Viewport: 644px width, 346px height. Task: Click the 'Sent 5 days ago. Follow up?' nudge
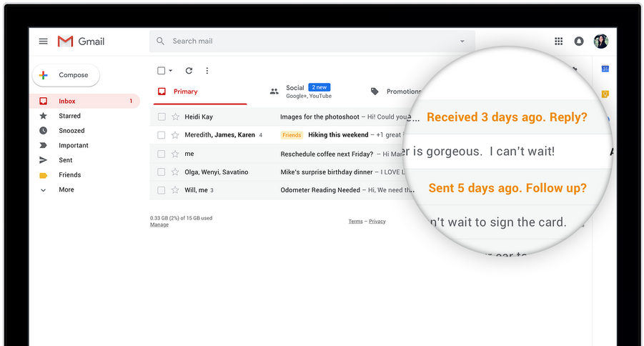pyautogui.click(x=507, y=188)
